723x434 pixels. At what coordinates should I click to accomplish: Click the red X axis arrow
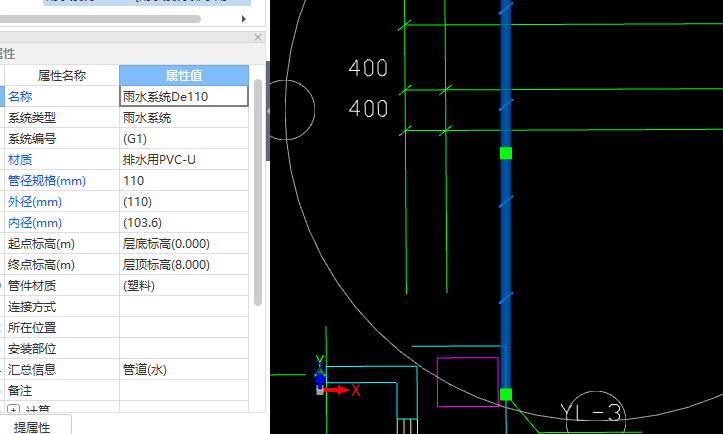(337, 390)
